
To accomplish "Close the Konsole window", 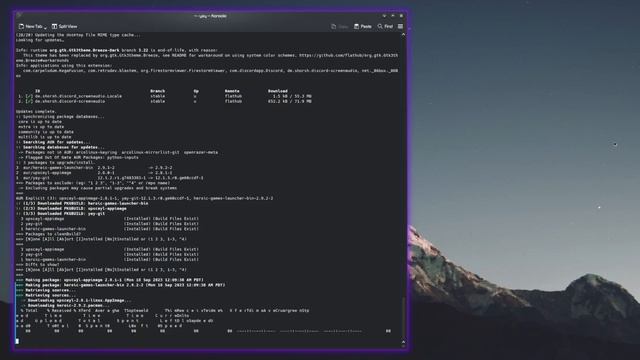I will (401, 16).
